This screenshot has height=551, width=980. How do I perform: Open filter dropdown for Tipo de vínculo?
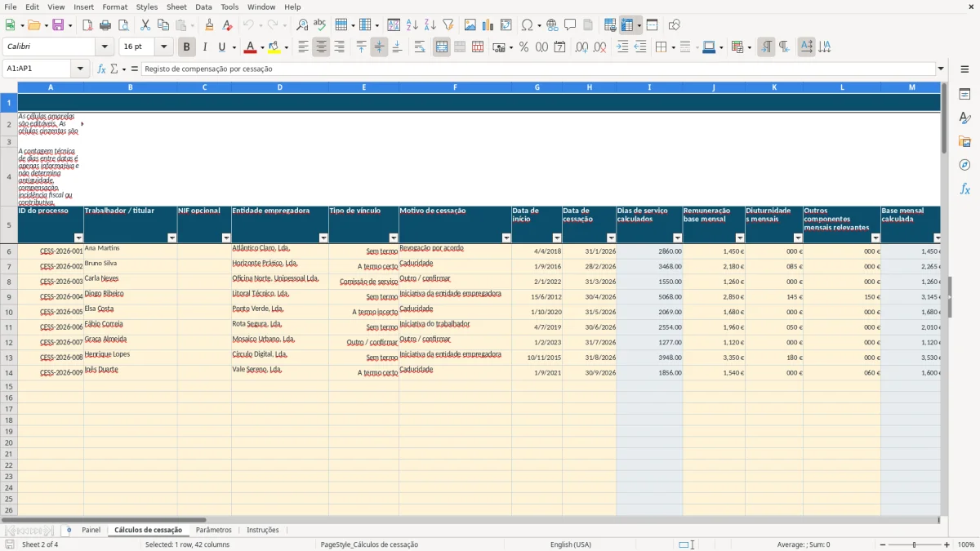pos(394,238)
